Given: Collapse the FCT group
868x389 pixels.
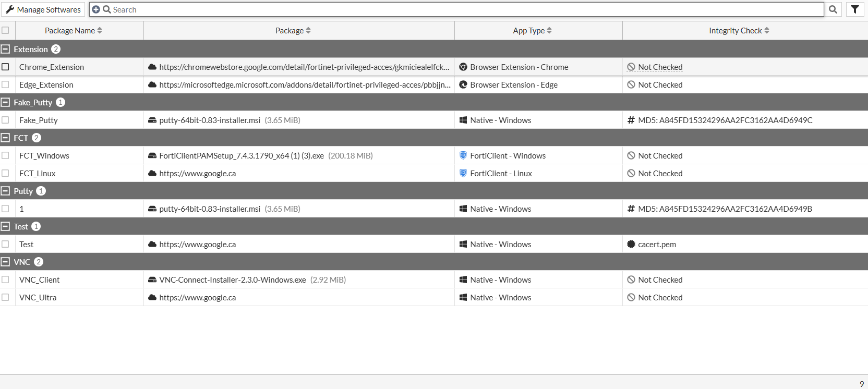Looking at the screenshot, I should [5, 138].
